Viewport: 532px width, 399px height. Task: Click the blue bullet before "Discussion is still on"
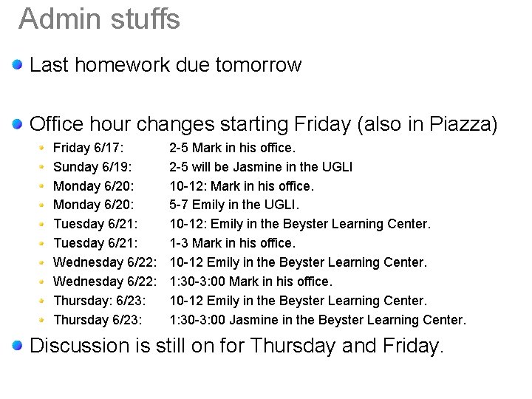coord(17,345)
